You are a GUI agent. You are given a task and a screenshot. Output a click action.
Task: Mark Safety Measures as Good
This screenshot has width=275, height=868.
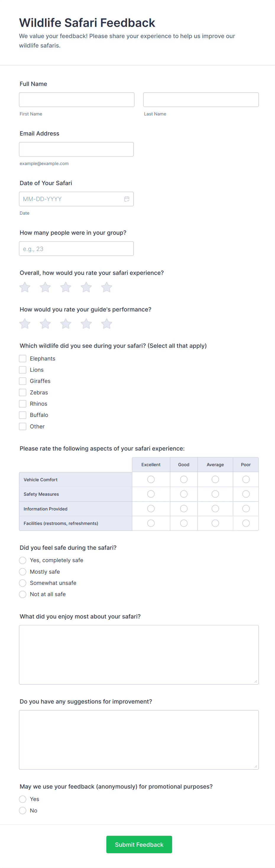pos(184,494)
